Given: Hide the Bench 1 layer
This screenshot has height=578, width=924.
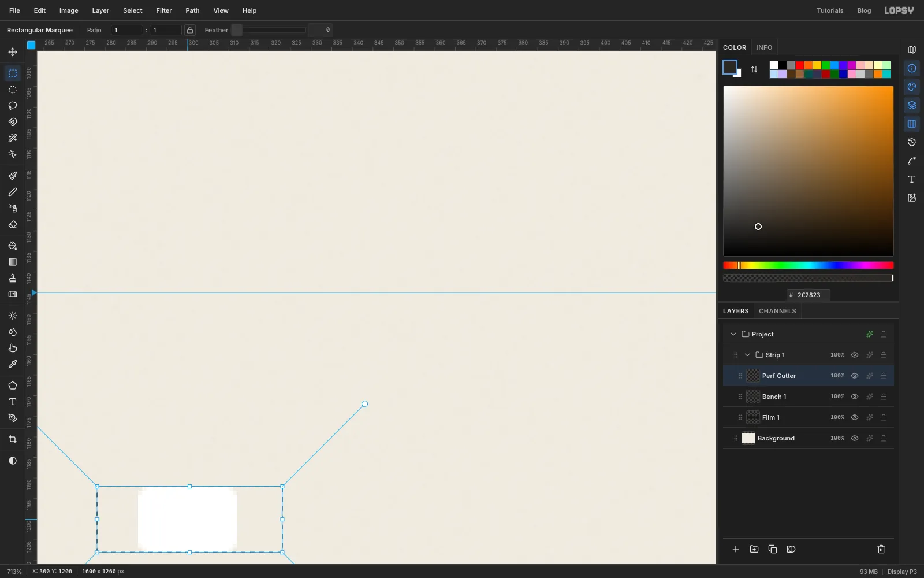Looking at the screenshot, I should (x=855, y=397).
